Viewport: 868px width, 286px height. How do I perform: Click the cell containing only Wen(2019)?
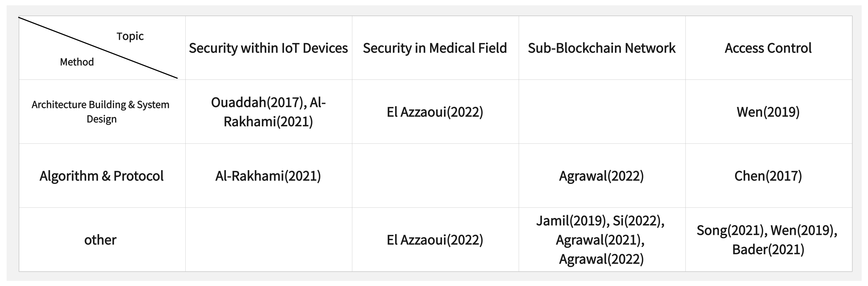tap(768, 112)
